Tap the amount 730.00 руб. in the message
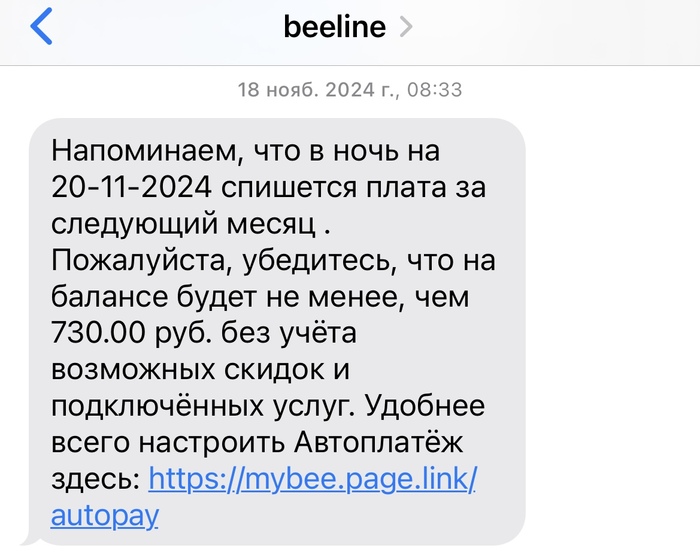Image resolution: width=700 pixels, height=557 pixels. tap(116, 333)
